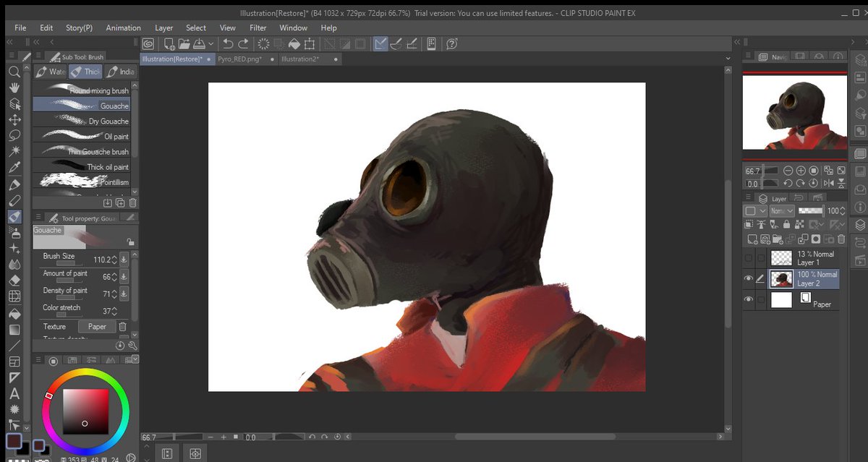Open the Brush Size dynamics dropdown
868x462 pixels.
(x=124, y=259)
